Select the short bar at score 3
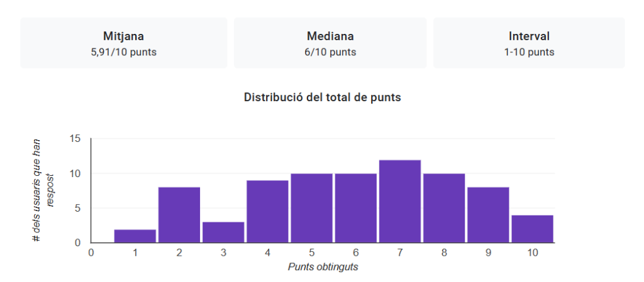 point(223,232)
